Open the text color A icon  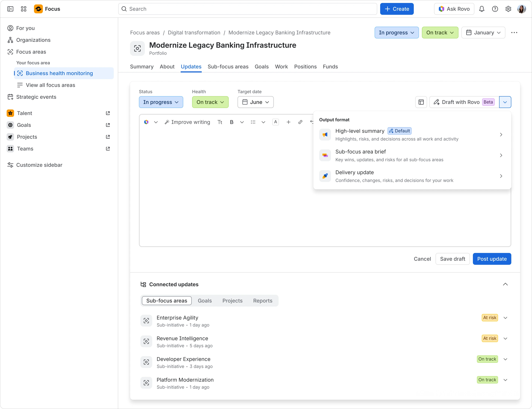point(276,122)
